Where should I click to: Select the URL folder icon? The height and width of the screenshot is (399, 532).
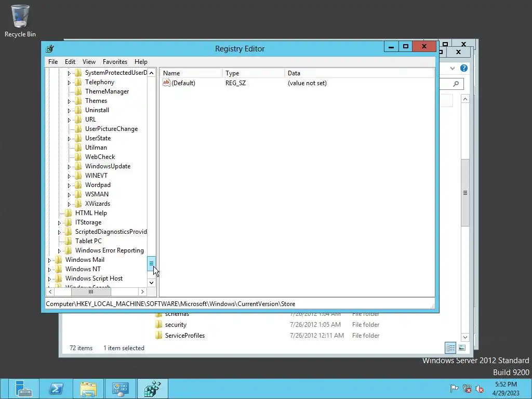coord(78,119)
